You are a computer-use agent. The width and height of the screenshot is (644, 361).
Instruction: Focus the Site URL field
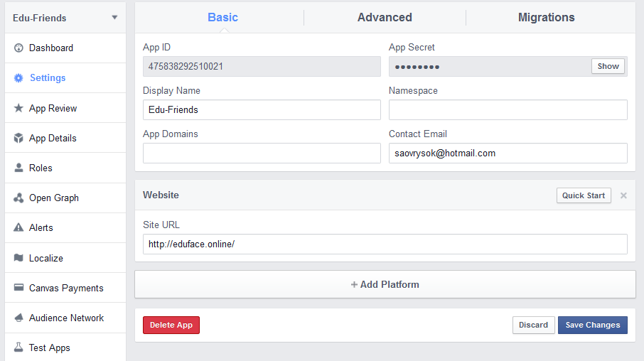point(385,244)
